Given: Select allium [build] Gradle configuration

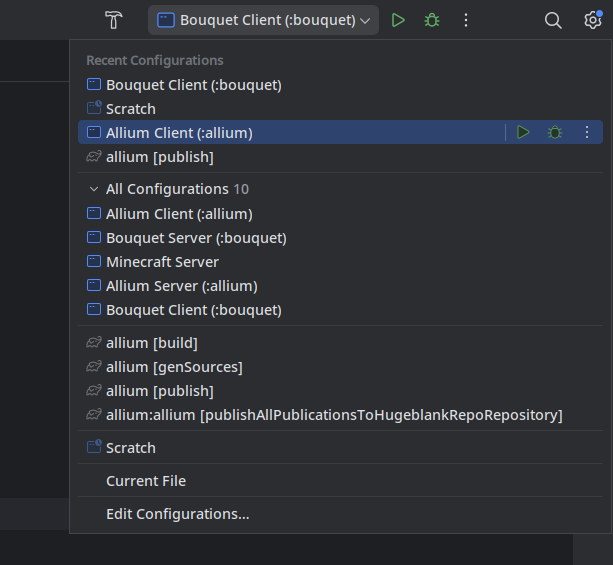Looking at the screenshot, I should [340, 343].
